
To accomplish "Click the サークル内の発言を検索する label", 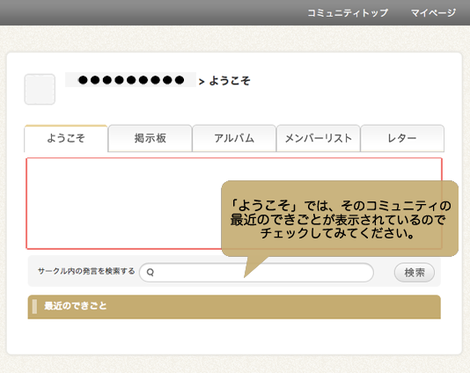I will (86, 271).
